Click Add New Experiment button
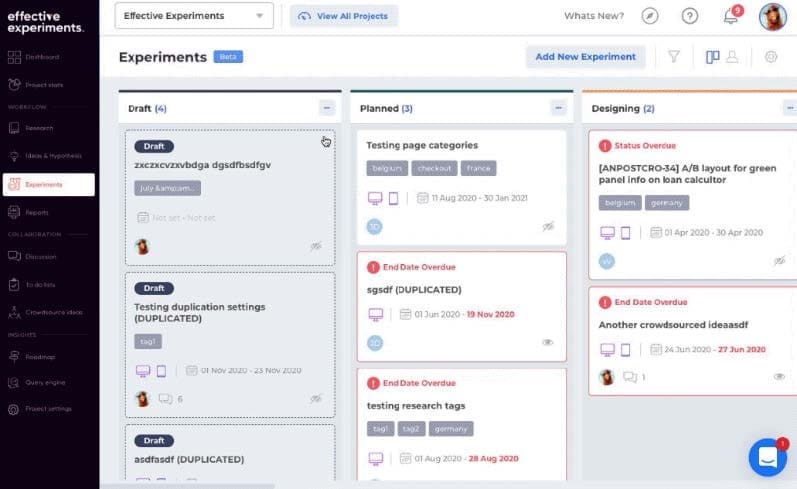 586,56
